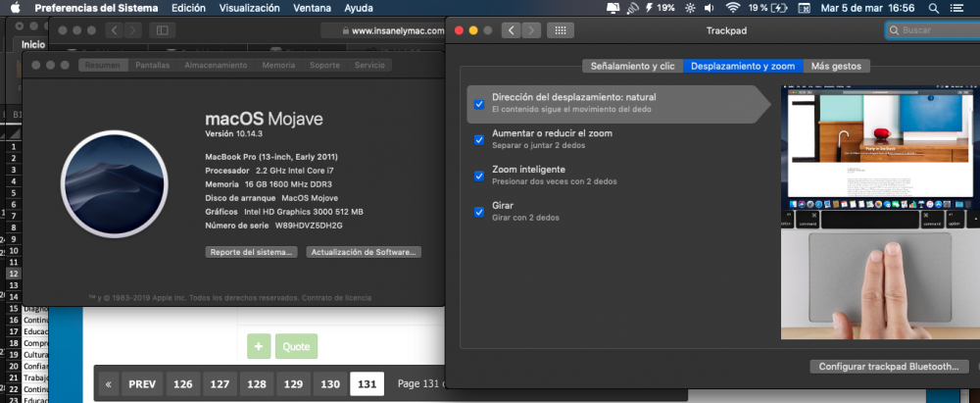Click the date and time Mar 5 de mar

click(867, 8)
